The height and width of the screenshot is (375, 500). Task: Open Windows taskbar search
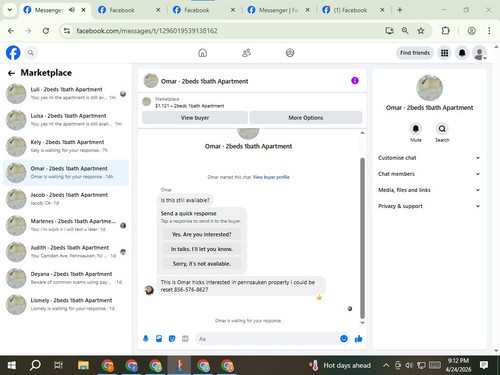(x=35, y=365)
